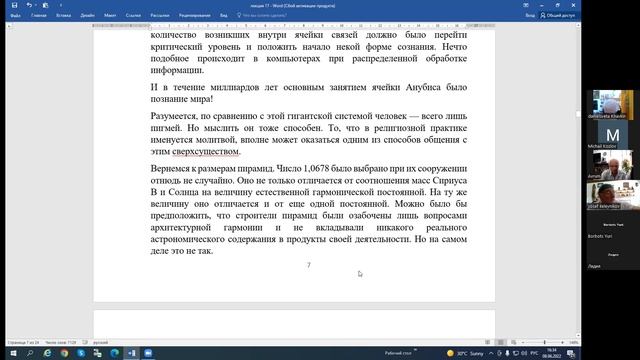Click the zoom percentage value
The height and width of the screenshot is (360, 640).
pos(573,342)
